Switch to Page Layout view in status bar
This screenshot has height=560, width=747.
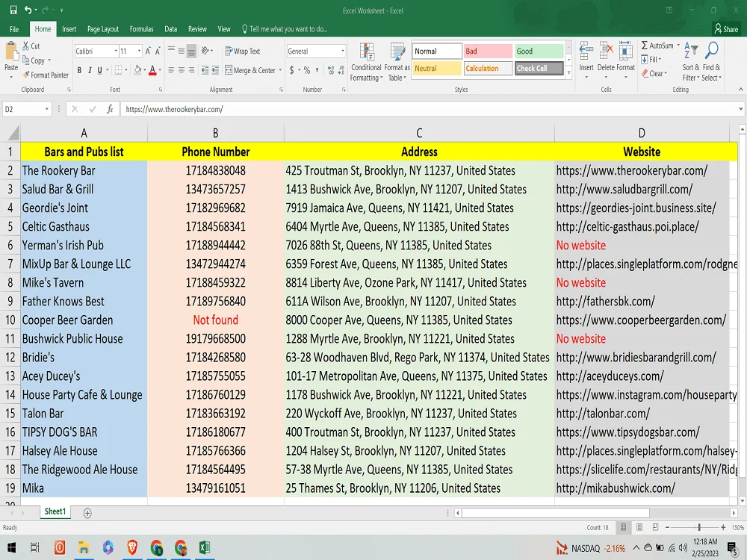point(639,527)
